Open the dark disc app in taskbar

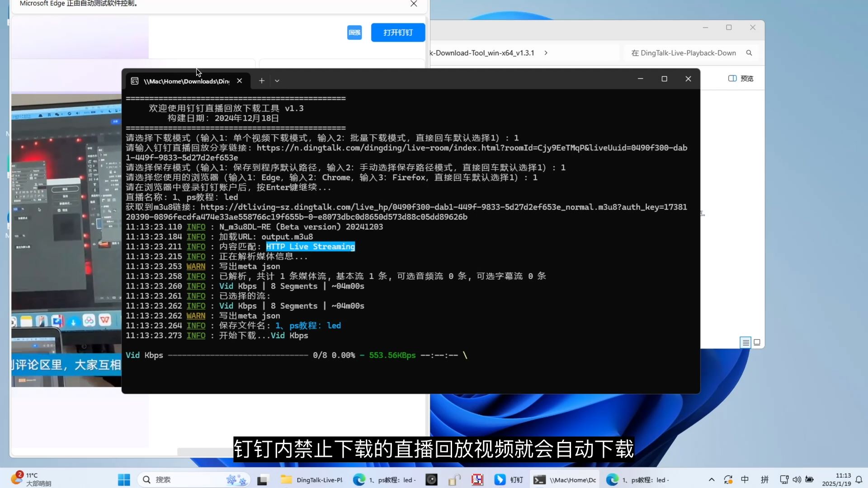[x=432, y=479]
